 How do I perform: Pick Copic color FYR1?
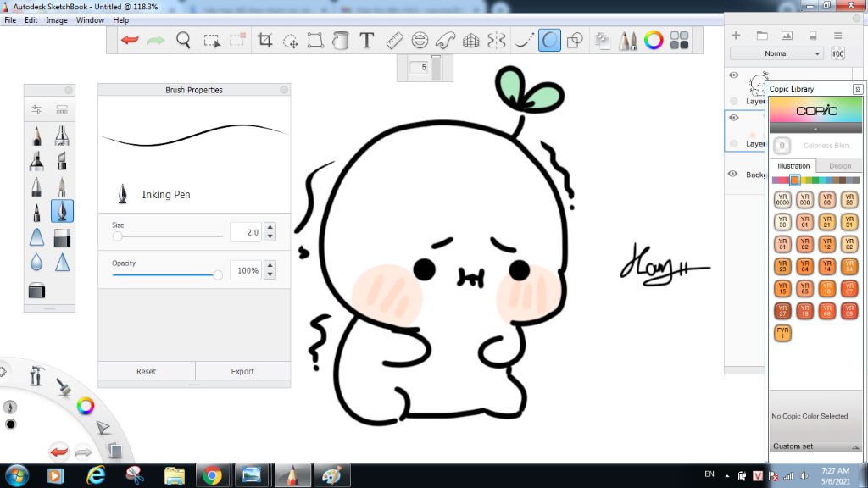tap(782, 333)
